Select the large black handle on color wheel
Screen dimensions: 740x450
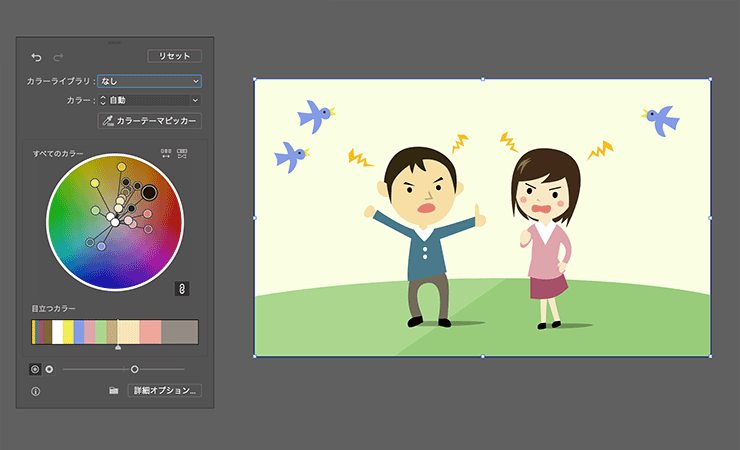click(149, 192)
